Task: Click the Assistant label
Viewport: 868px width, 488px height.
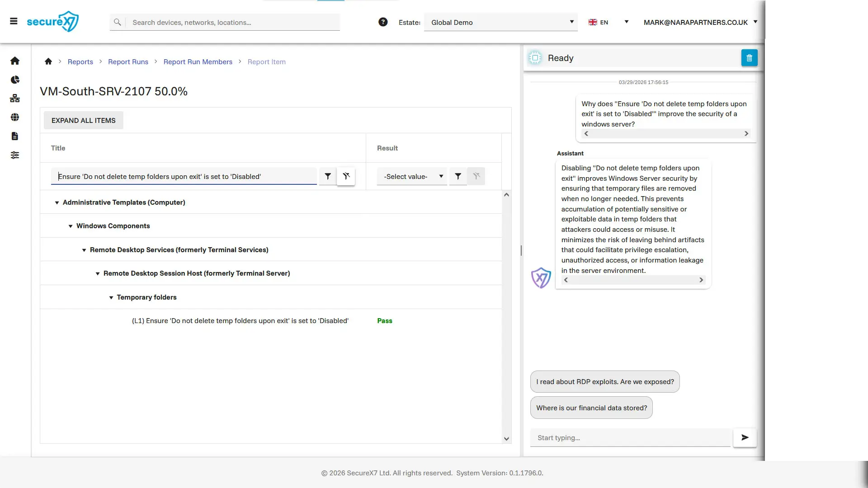Action: click(x=570, y=153)
